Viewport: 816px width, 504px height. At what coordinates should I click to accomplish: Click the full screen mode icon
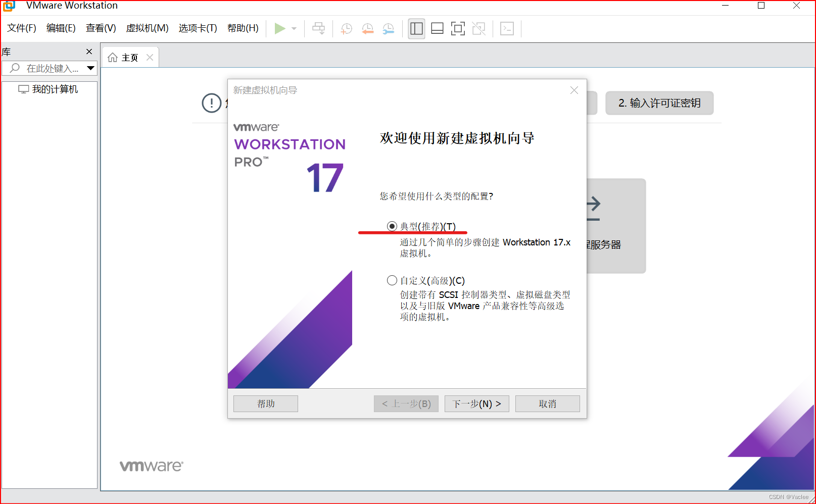[x=458, y=29]
